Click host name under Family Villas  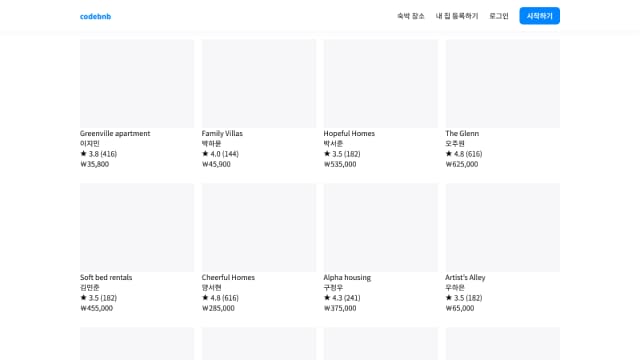coord(211,144)
